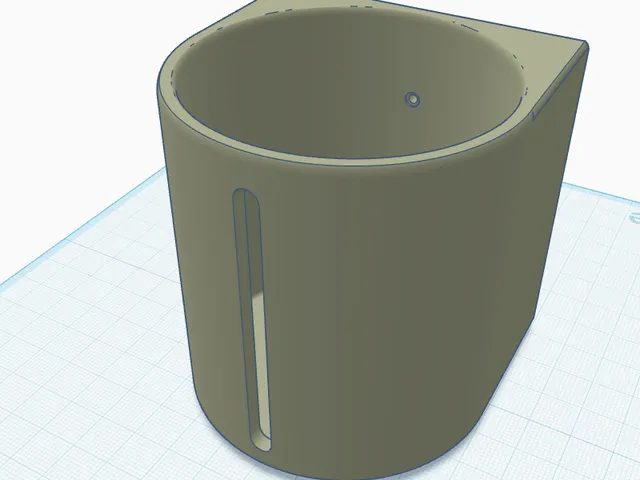This screenshot has height=480, width=640.
Task: Select the vertical slot cutout on the cup
Action: pyautogui.click(x=252, y=320)
